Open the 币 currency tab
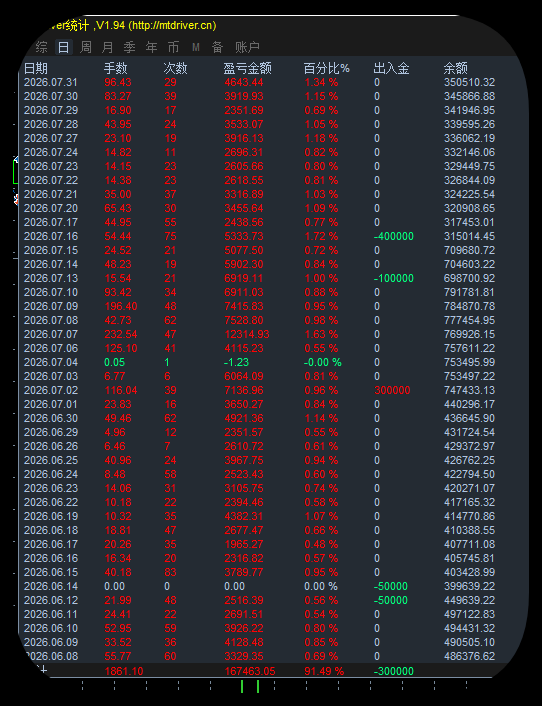The image size is (542, 706). (x=173, y=47)
